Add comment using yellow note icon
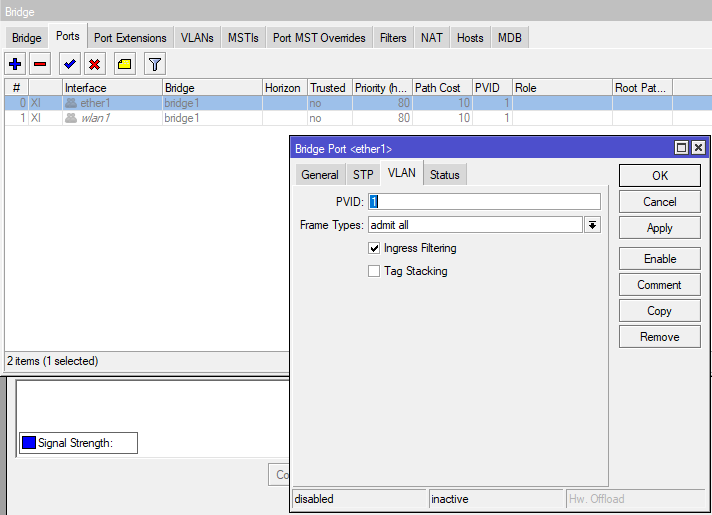This screenshot has width=712, height=515. pyautogui.click(x=124, y=64)
